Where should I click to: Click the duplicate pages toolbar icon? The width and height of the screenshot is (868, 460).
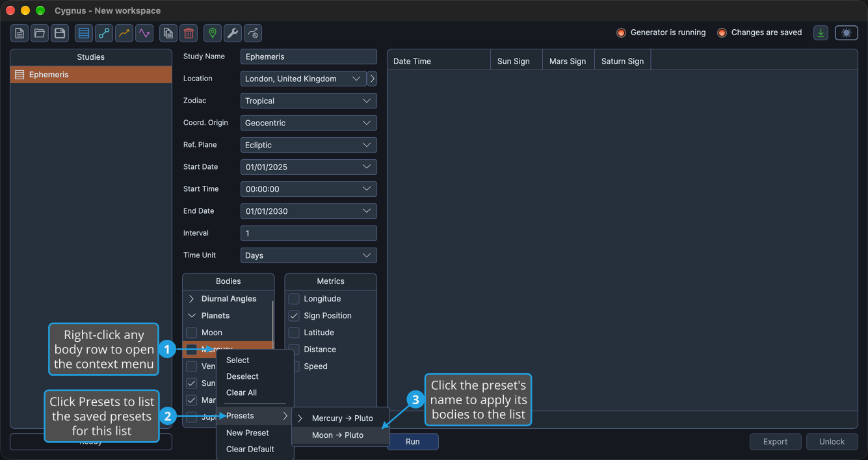coord(168,33)
